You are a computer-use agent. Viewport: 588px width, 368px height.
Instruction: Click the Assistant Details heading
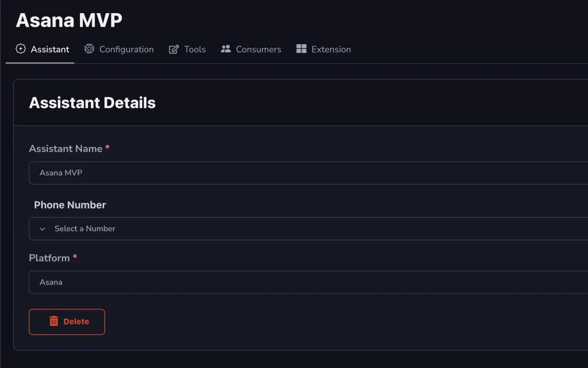point(92,103)
